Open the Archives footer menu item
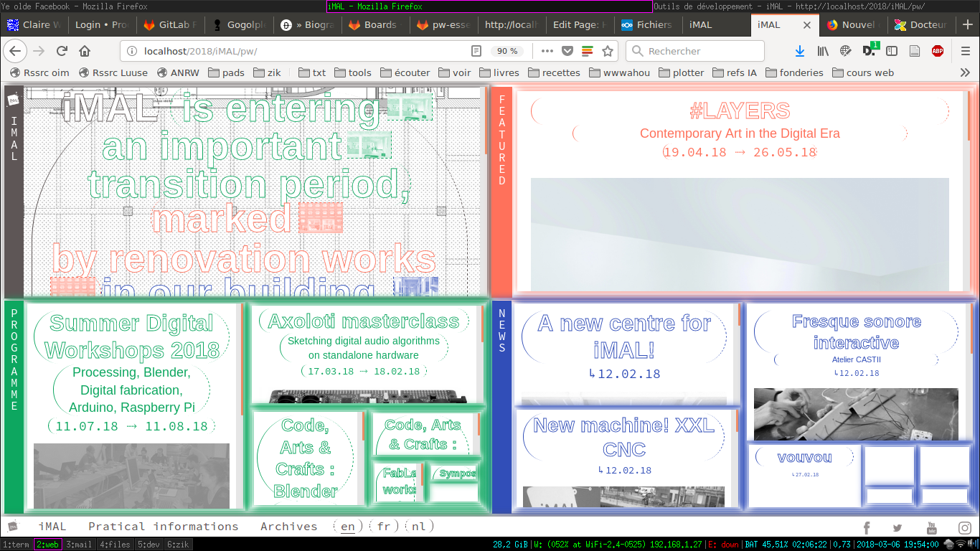The width and height of the screenshot is (980, 551). 288,527
